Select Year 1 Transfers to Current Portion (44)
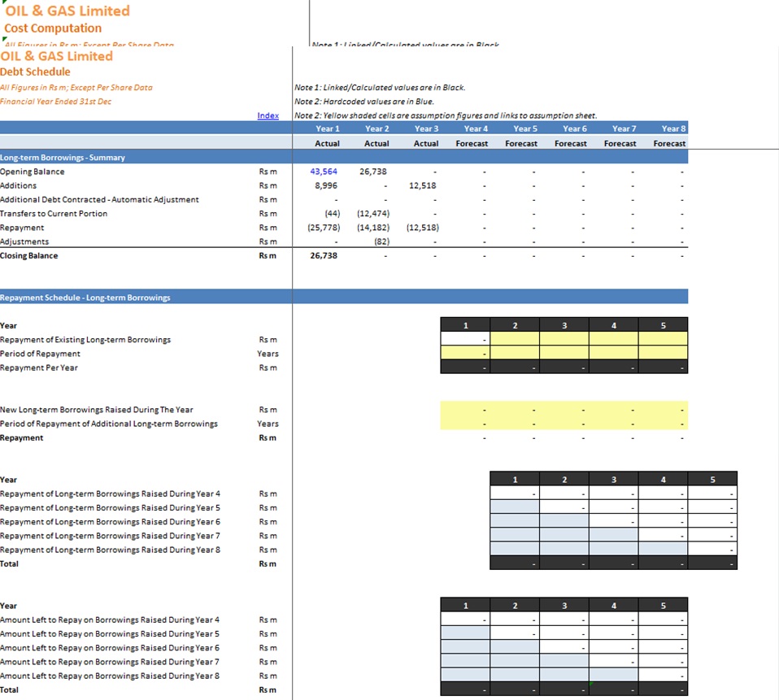The image size is (779, 700). pyautogui.click(x=333, y=214)
